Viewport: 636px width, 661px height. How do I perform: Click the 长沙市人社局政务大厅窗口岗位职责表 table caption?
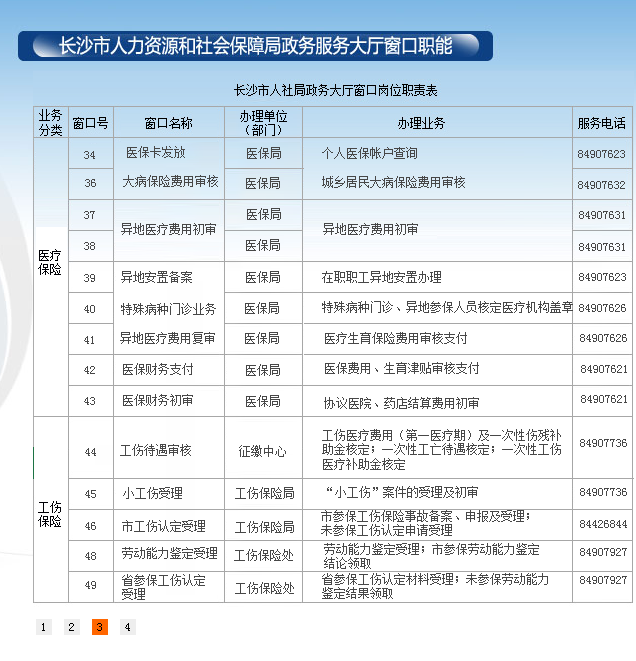(x=334, y=90)
